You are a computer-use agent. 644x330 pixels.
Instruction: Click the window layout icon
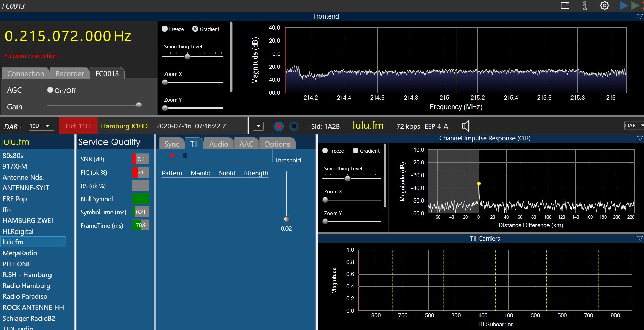[x=565, y=5]
